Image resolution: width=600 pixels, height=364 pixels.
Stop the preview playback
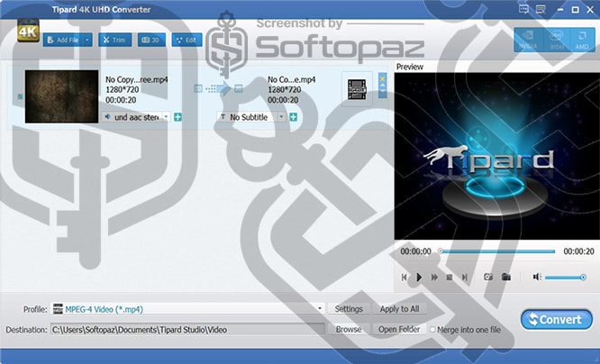click(450, 278)
